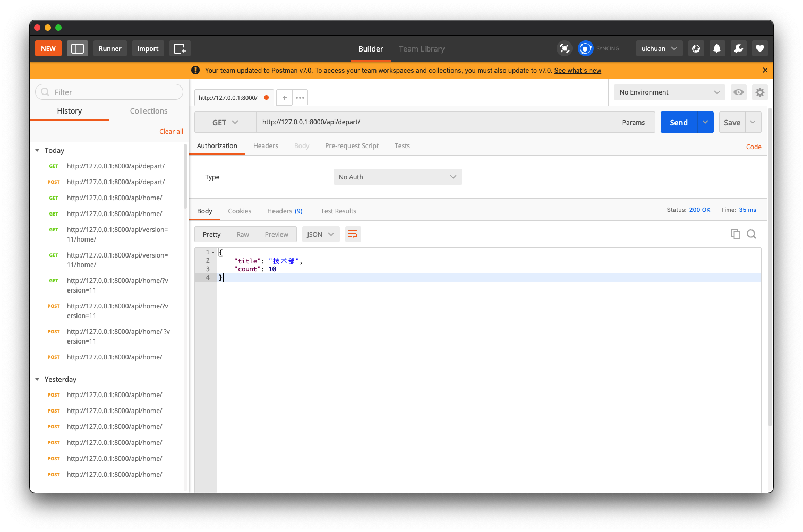The height and width of the screenshot is (532, 803).
Task: Open the See what's new link
Action: (578, 71)
